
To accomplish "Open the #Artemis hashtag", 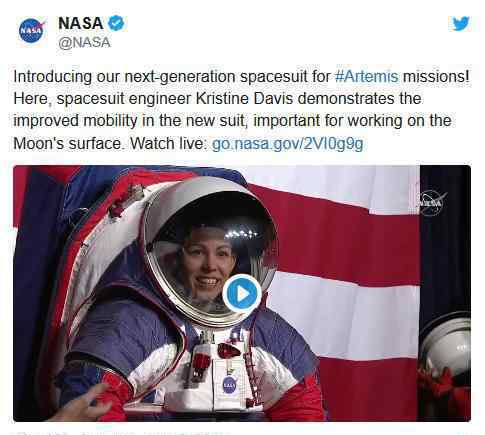I will [x=366, y=77].
